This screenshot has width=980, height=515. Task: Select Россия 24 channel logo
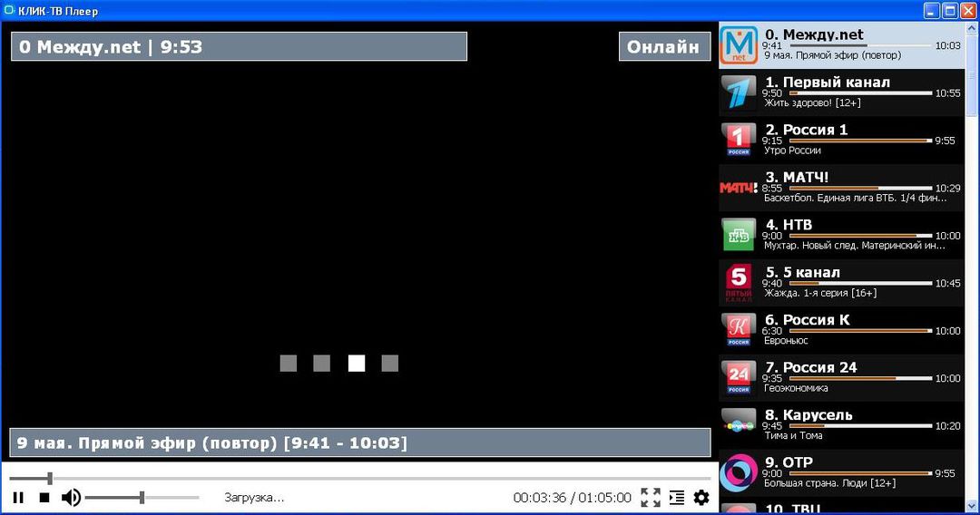738,378
